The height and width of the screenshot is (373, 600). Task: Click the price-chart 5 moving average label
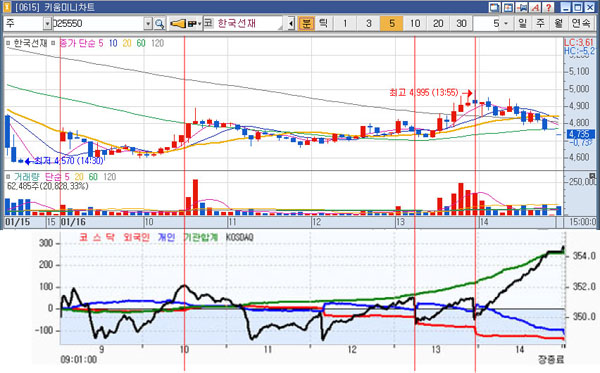pyautogui.click(x=101, y=44)
